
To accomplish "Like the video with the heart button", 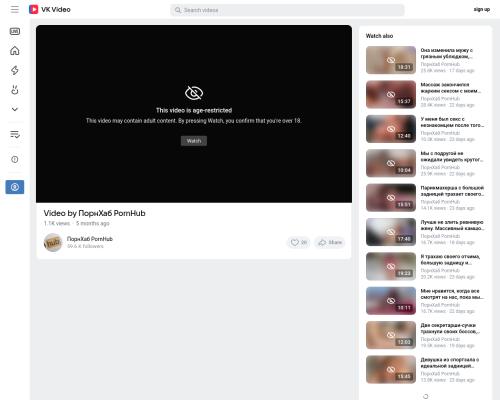I will 298,242.
